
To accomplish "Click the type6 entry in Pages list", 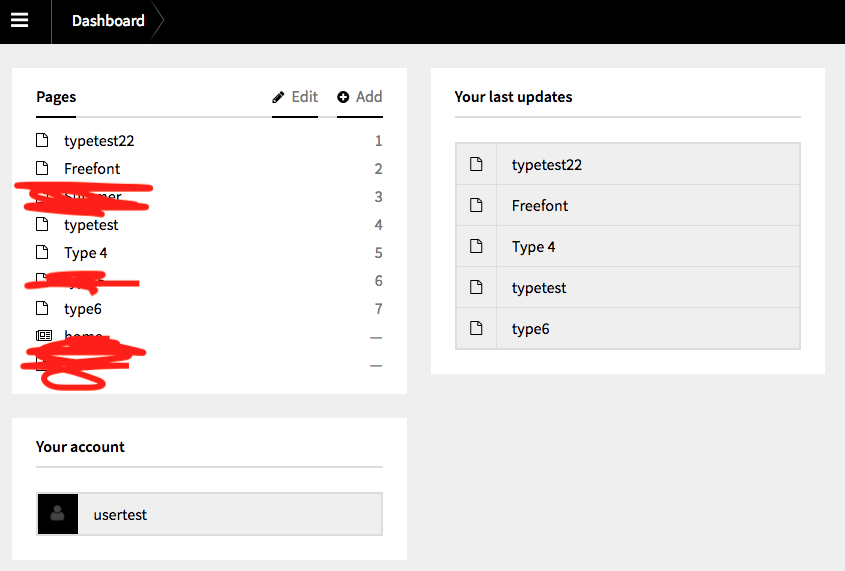I will point(82,309).
